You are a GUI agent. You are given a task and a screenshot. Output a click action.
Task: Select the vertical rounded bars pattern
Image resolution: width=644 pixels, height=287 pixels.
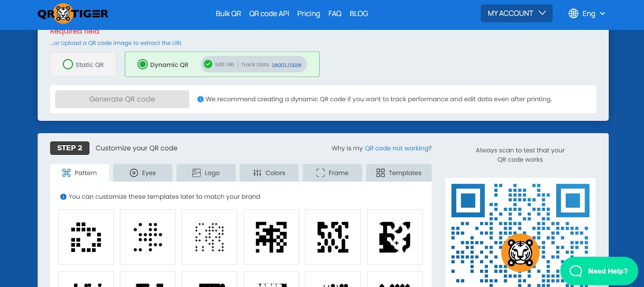333,237
